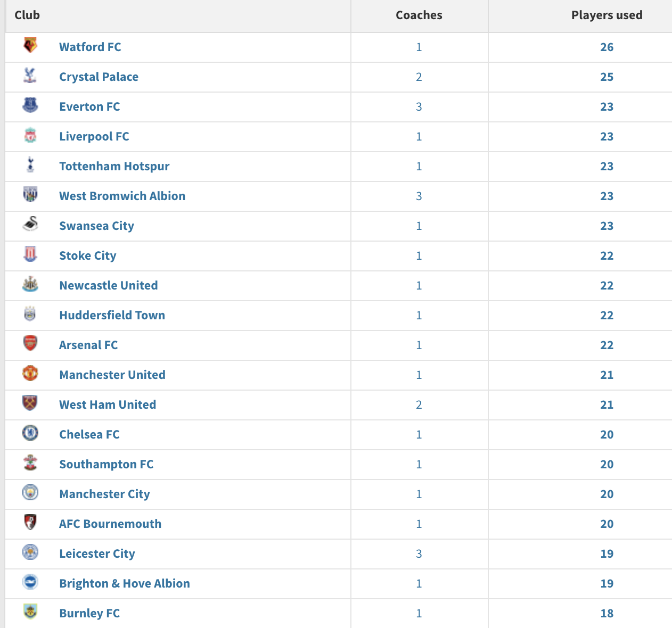
Task: Click the Arsenal FC cannon crest
Action: (x=30, y=344)
